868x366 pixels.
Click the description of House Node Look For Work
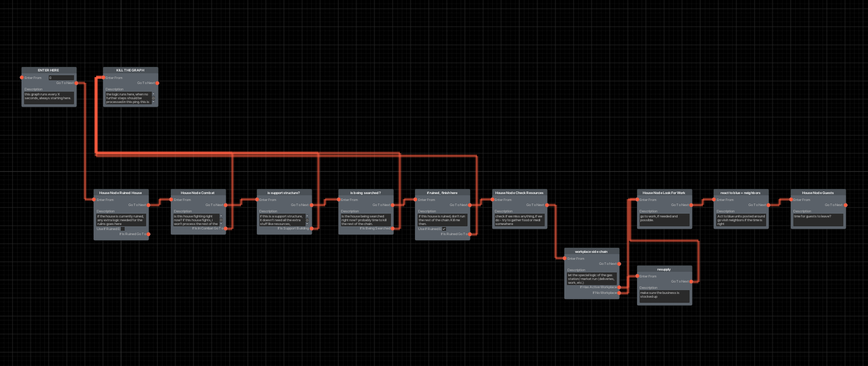[x=663, y=219]
